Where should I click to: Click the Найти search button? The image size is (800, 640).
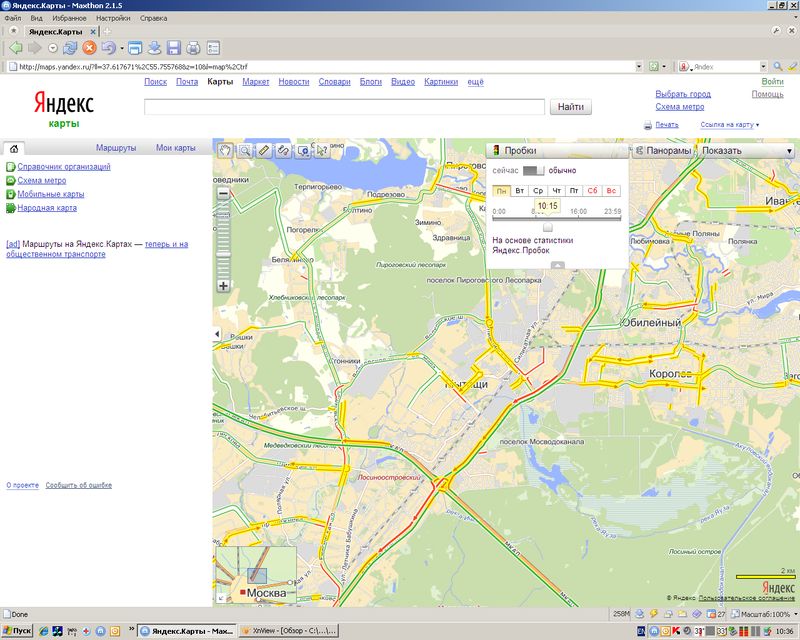570,107
